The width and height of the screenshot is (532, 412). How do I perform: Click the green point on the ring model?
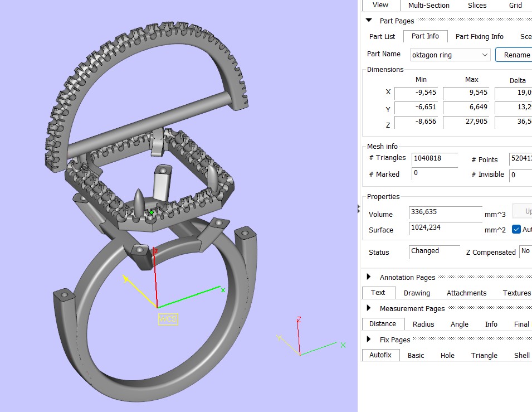(x=152, y=212)
